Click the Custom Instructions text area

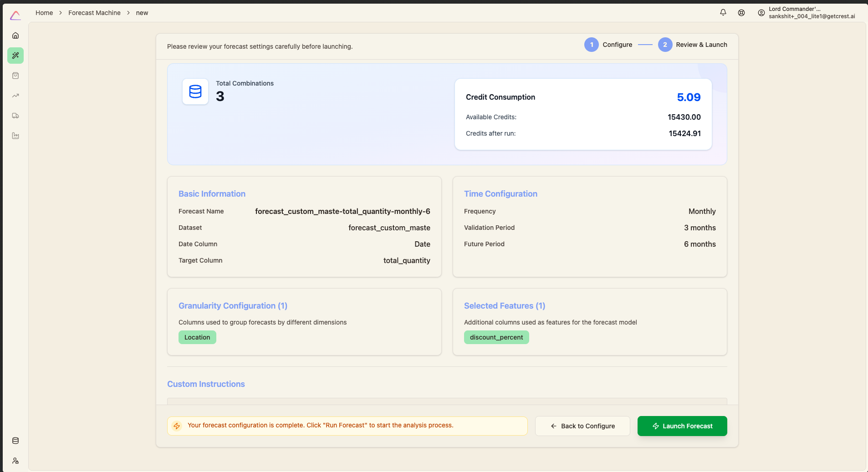click(447, 401)
